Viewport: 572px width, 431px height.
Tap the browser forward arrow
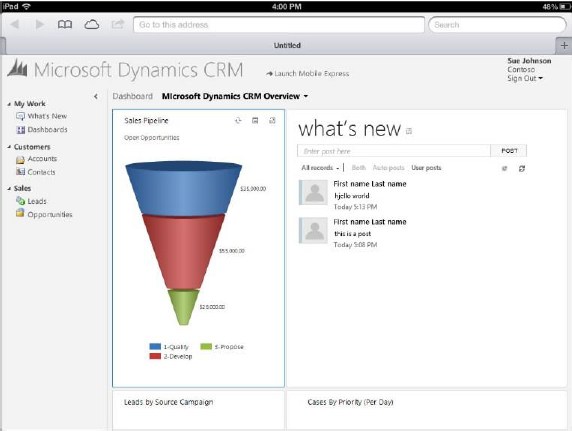[40, 24]
